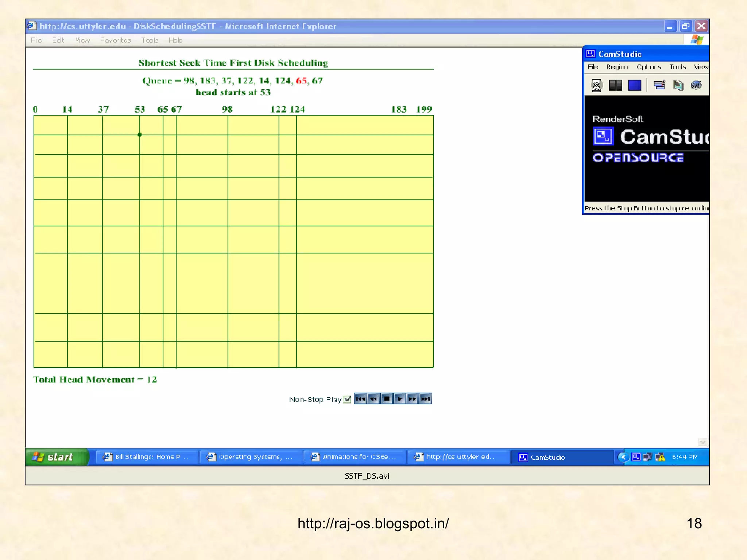Open the Favorites menu in Internet Explorer
The height and width of the screenshot is (560, 747).
[x=116, y=40]
